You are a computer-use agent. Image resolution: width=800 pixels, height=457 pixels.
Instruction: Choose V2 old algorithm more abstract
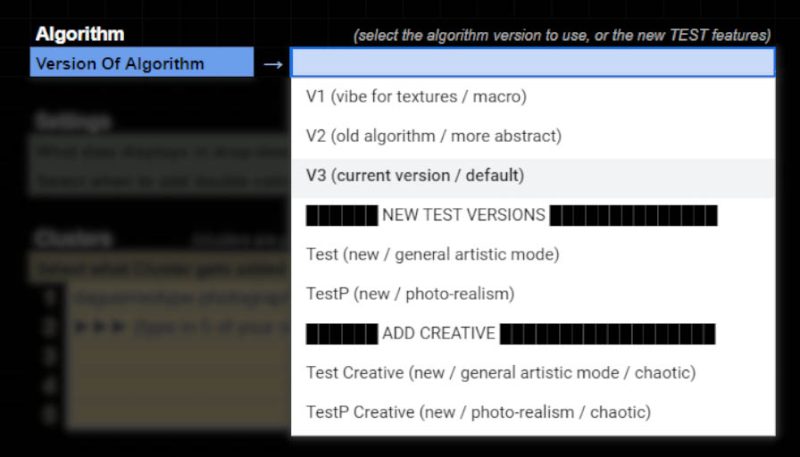pos(533,136)
